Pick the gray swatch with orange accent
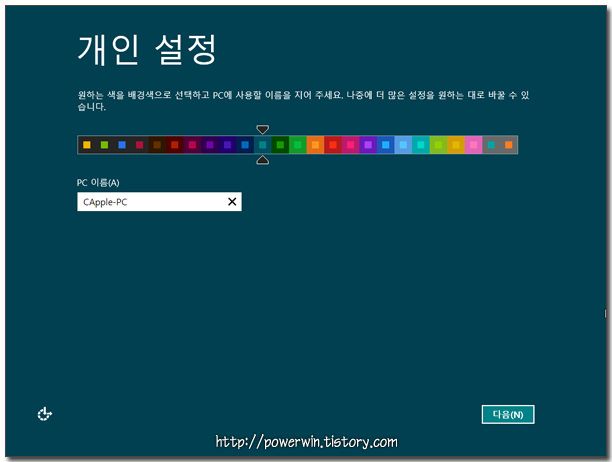Image resolution: width=612 pixels, height=462 pixels. 509,145
